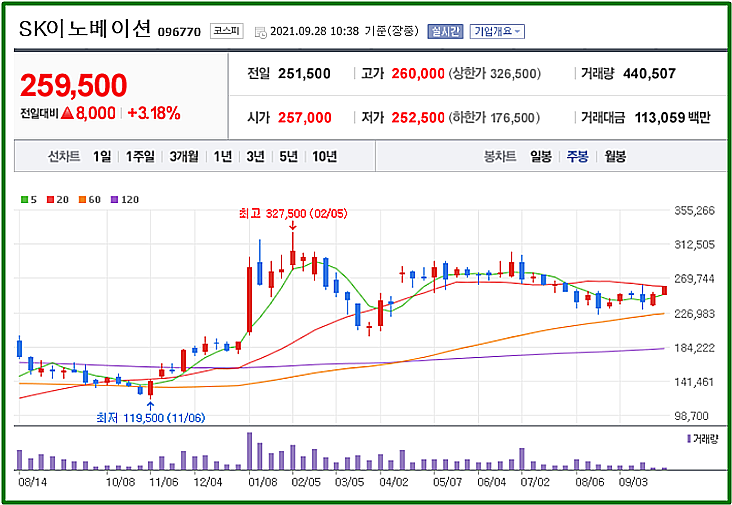The width and height of the screenshot is (732, 505).
Task: Click the 08/14 date axis label
Action: tap(32, 482)
